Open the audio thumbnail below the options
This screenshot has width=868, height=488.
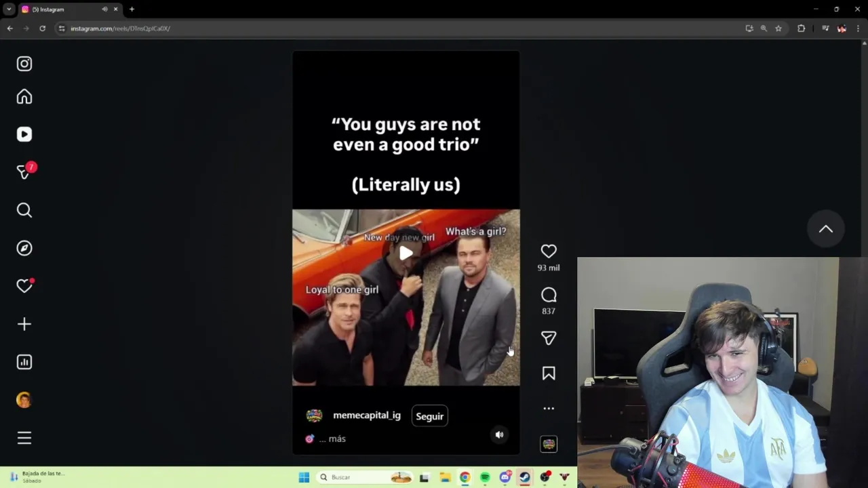point(549,444)
